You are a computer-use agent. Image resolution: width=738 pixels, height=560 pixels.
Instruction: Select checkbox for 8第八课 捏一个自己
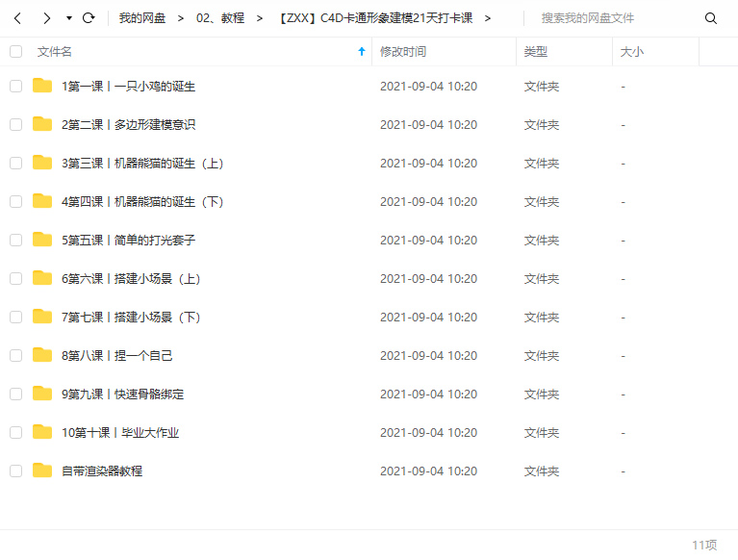click(16, 355)
